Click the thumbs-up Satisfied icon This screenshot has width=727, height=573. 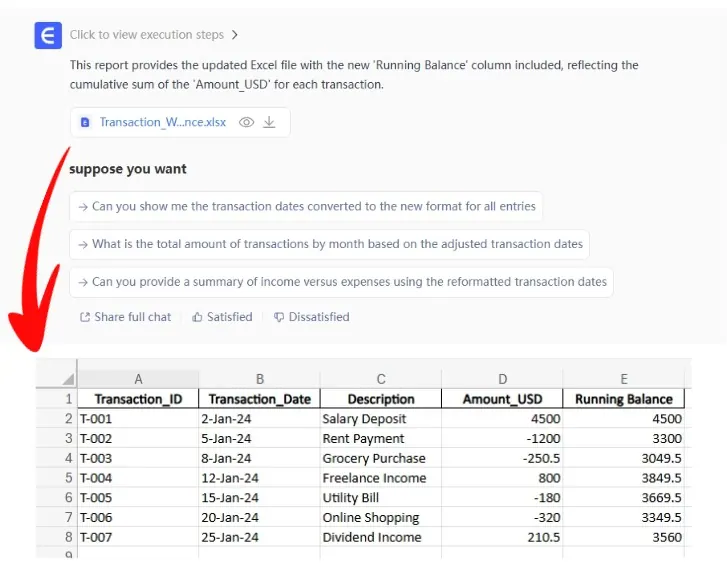197,317
